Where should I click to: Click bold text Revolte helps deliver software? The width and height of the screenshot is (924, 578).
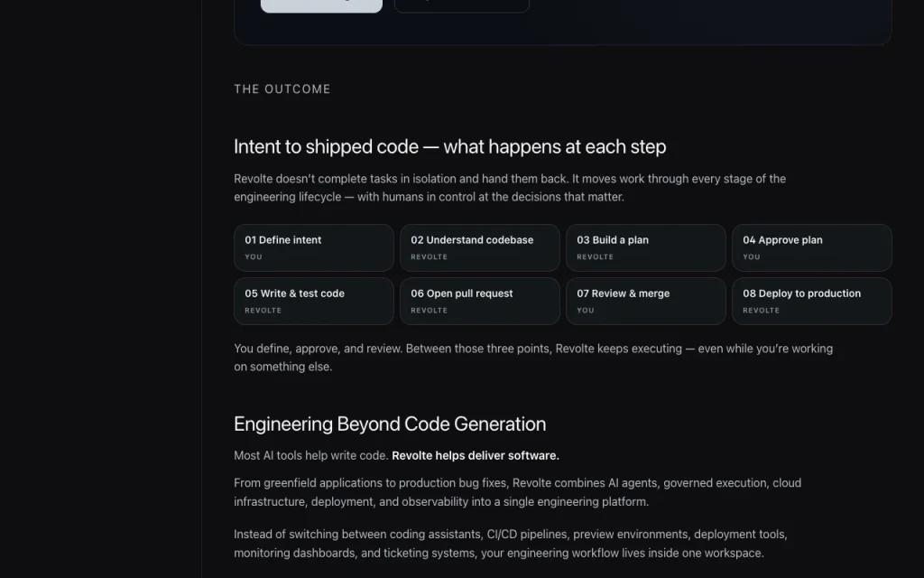[475, 455]
